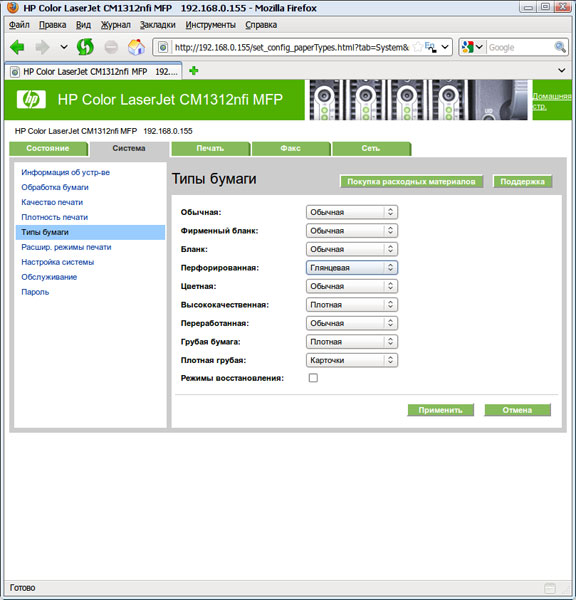Open the Переработанная dropdown
Image resolution: width=576 pixels, height=600 pixels.
pyautogui.click(x=352, y=323)
